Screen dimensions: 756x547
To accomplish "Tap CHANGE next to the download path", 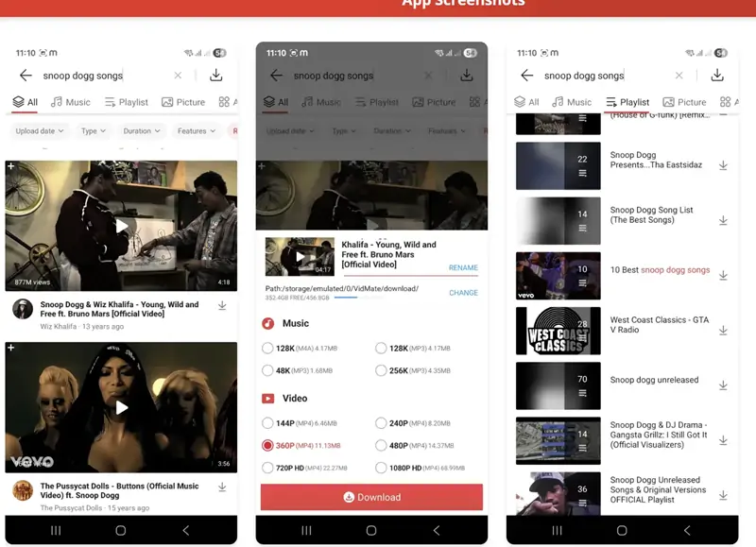I will pos(463,293).
